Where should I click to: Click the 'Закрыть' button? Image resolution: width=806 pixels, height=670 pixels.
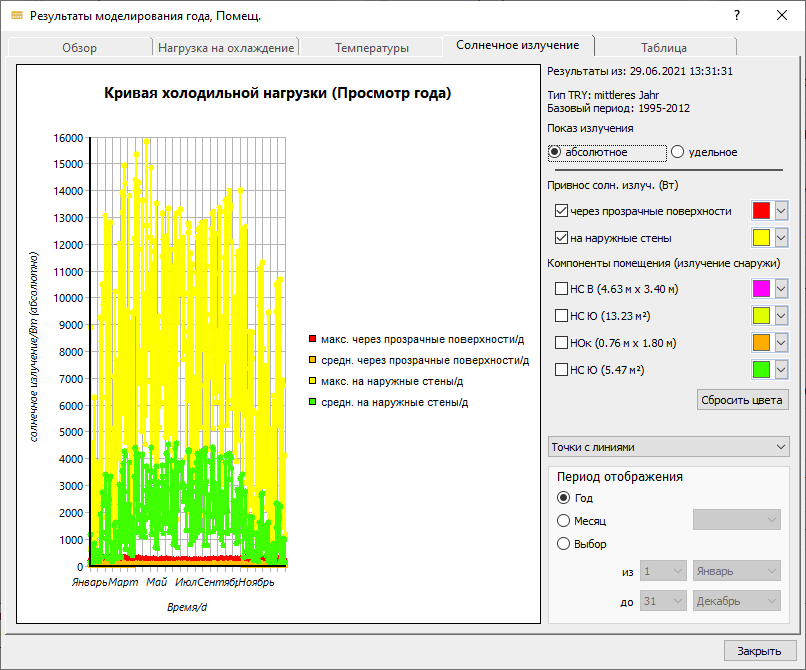pos(760,650)
